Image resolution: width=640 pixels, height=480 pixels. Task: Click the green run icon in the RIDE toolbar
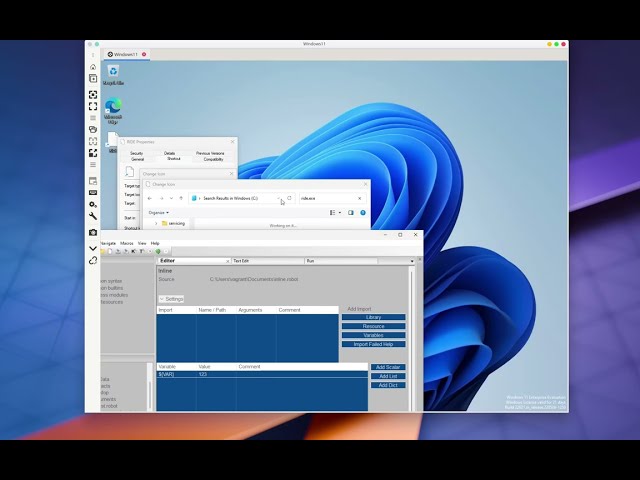pyautogui.click(x=158, y=251)
